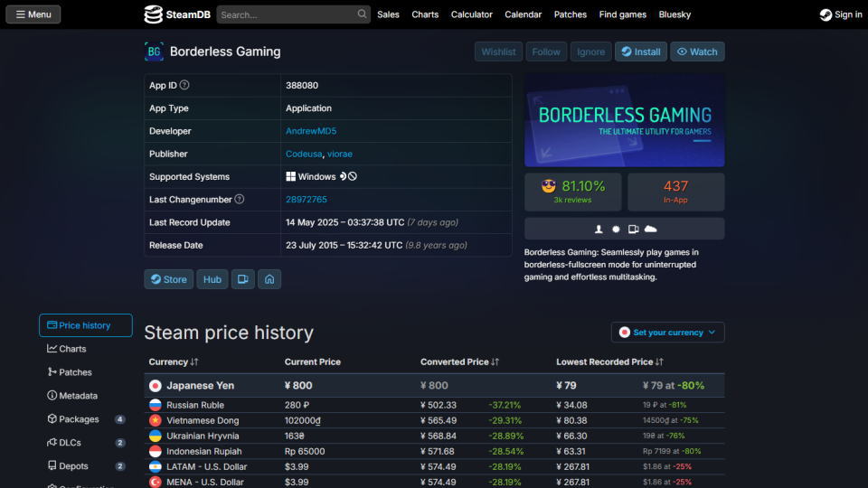Click the homepage house icon button
The height and width of the screenshot is (488, 868).
(269, 279)
